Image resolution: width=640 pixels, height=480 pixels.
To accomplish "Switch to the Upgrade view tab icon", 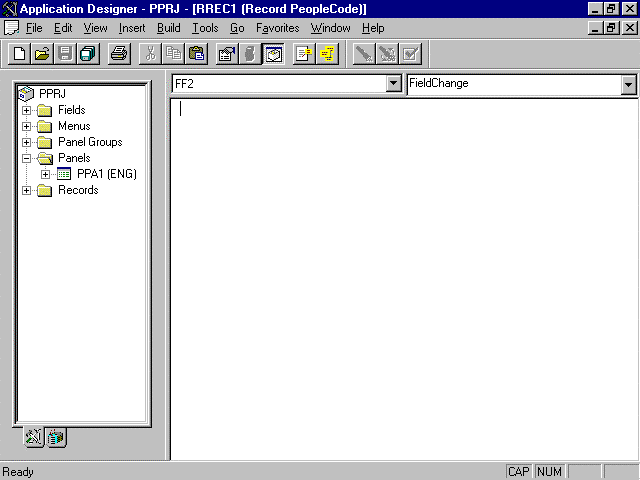I will pyautogui.click(x=56, y=437).
